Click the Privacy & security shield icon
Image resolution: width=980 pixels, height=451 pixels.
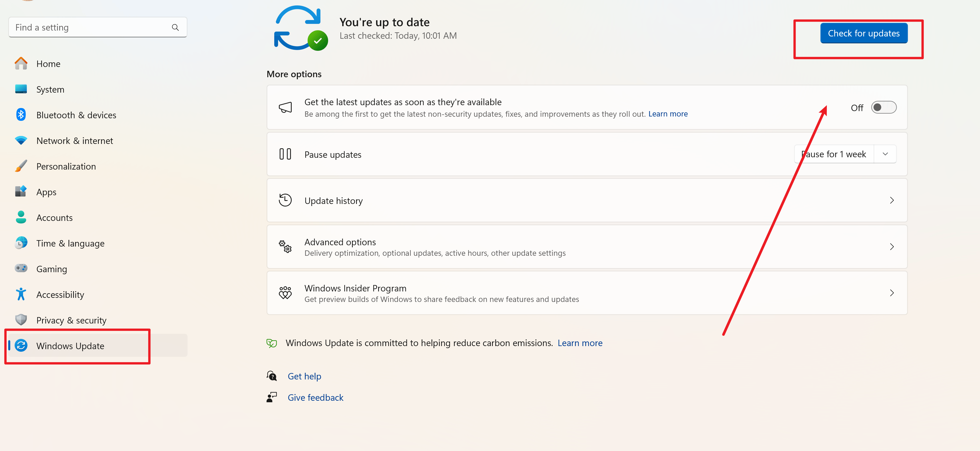pyautogui.click(x=21, y=320)
